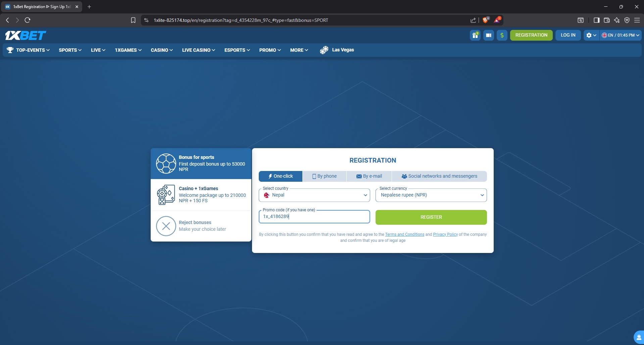The height and width of the screenshot is (345, 644).
Task: Open the gift bonuses icon
Action: coord(475,35)
